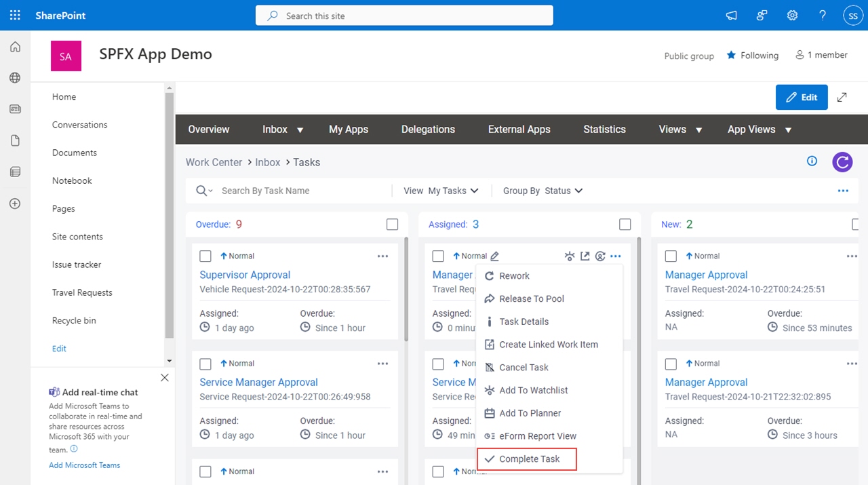868x485 pixels.
Task: Expand the web part to full screen
Action: [x=842, y=97]
